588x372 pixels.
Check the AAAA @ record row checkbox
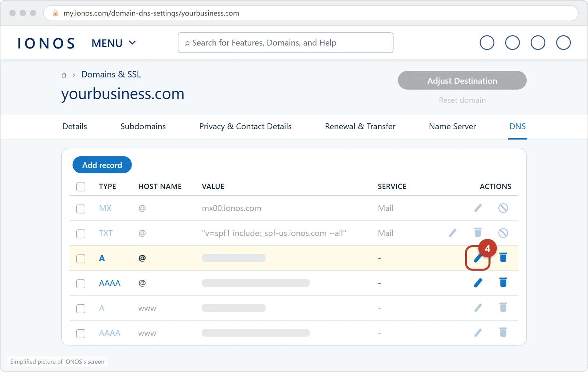(81, 284)
